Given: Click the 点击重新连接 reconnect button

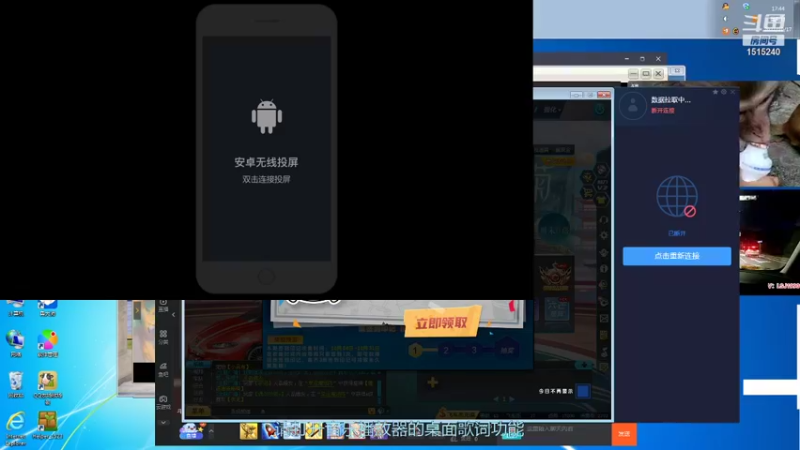Looking at the screenshot, I should coord(677,256).
